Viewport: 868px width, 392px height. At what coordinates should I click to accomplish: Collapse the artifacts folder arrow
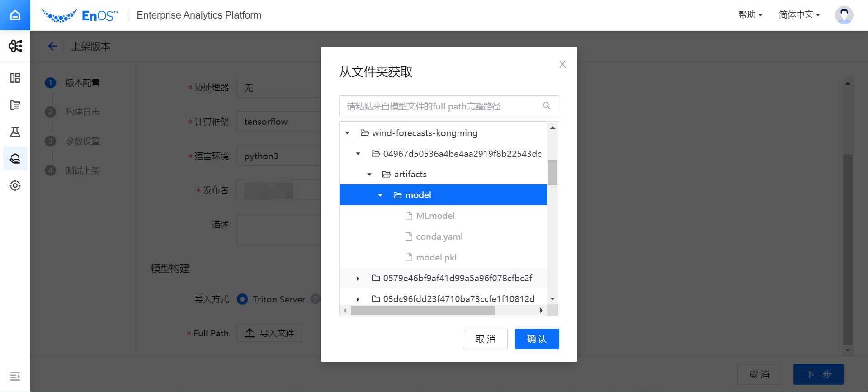tap(369, 175)
